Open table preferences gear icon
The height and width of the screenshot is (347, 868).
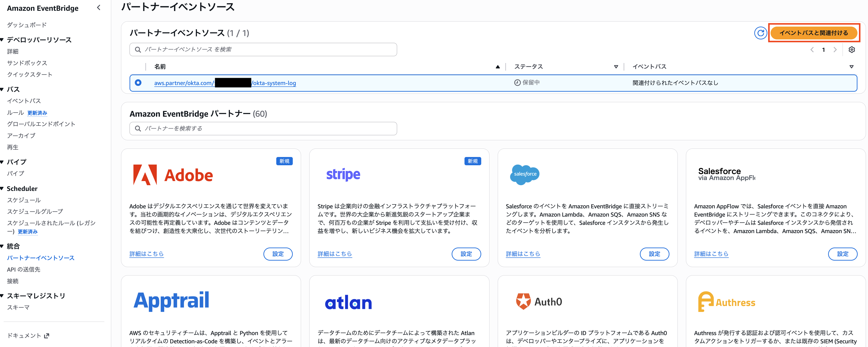pos(851,50)
